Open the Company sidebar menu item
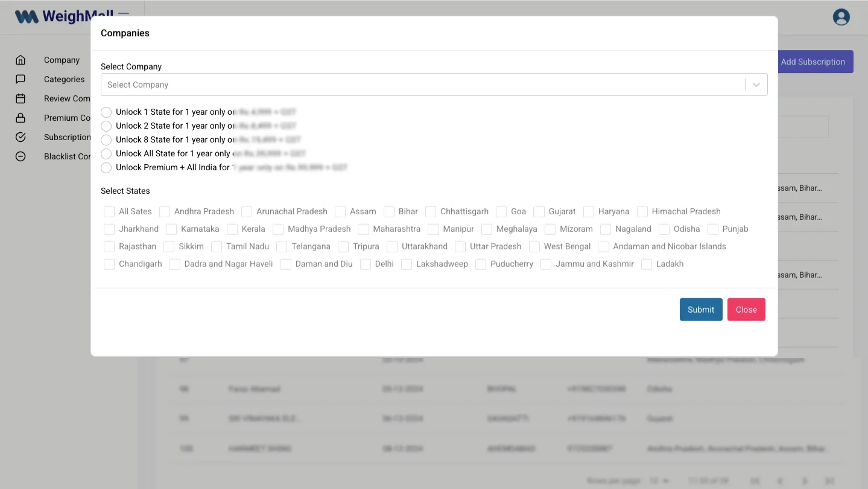This screenshot has height=489, width=868. (62, 60)
